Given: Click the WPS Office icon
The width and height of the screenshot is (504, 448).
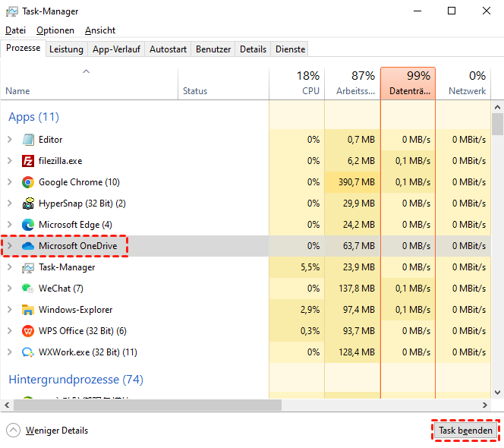Looking at the screenshot, I should [x=28, y=331].
